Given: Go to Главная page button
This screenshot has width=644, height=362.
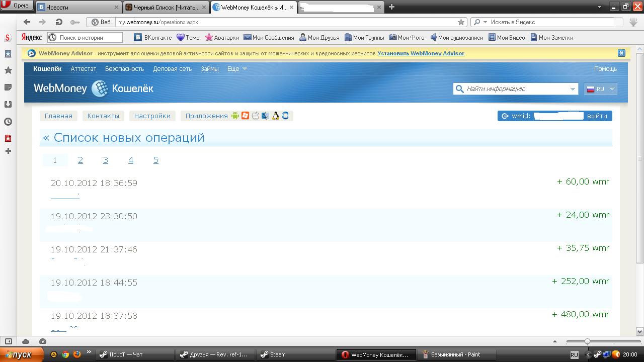Looking at the screenshot, I should pos(58,116).
